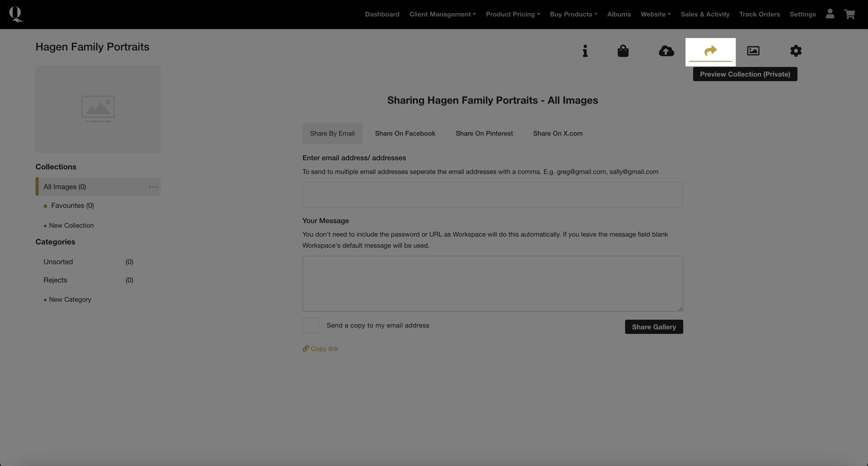Open the image preview collection icon
The height and width of the screenshot is (466, 868).
(x=753, y=51)
